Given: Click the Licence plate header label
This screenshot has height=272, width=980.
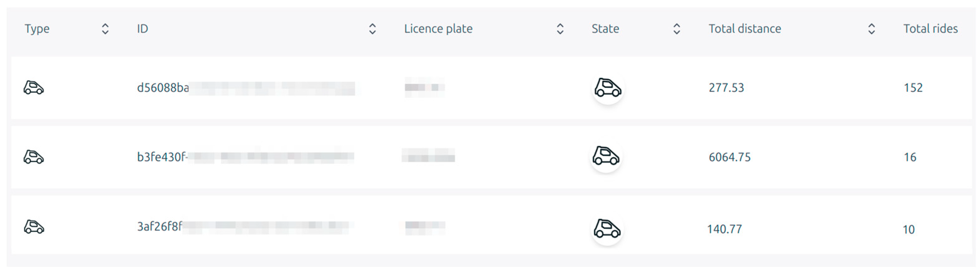Looking at the screenshot, I should pyautogui.click(x=438, y=29).
